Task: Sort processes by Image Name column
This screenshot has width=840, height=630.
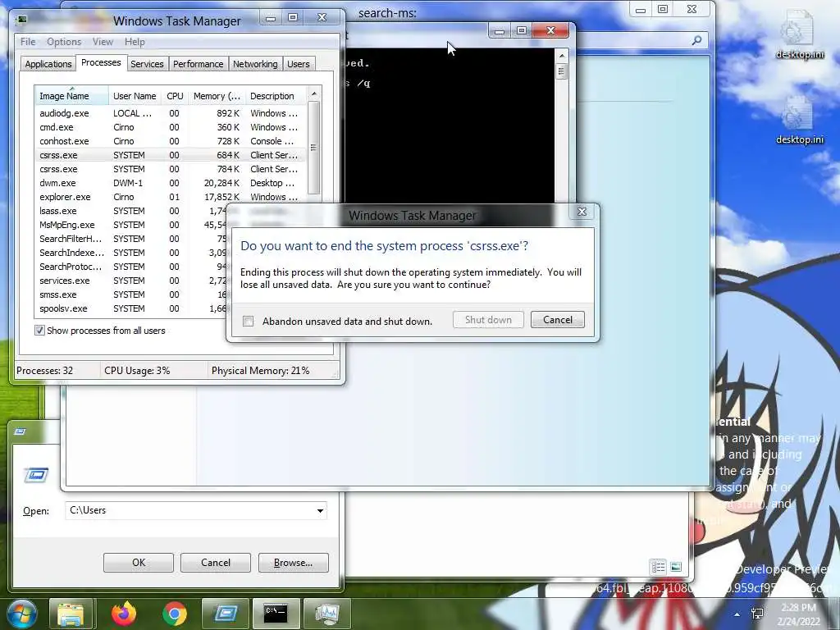Action: pos(71,96)
